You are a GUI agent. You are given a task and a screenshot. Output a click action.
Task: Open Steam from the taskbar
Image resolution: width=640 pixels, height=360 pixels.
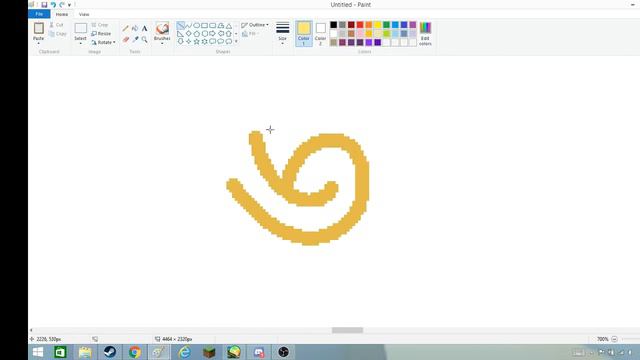click(x=110, y=352)
